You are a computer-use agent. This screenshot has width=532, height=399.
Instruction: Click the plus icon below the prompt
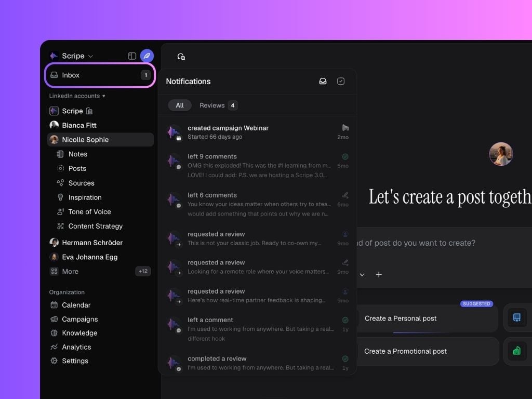click(x=379, y=274)
